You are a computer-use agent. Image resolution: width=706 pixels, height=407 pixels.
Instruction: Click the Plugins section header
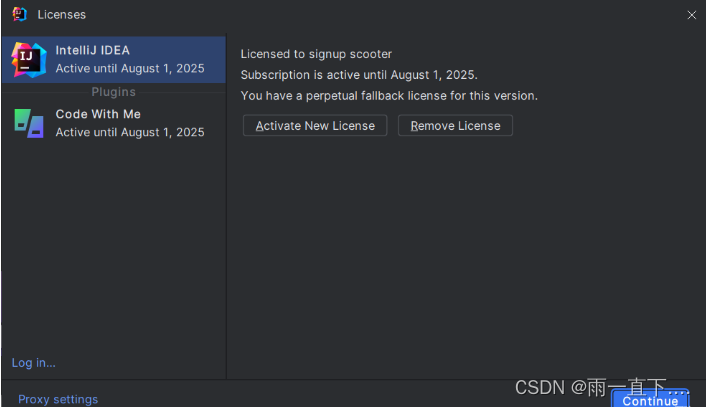[x=113, y=92]
